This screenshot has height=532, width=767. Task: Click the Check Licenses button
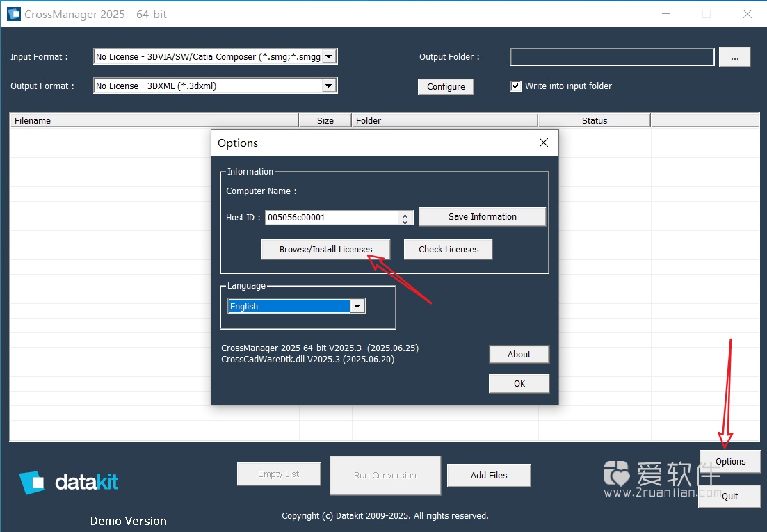(x=448, y=249)
